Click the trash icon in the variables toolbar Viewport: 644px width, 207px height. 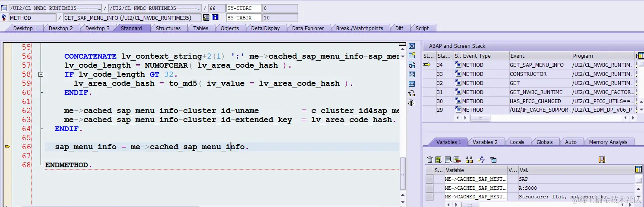429,160
